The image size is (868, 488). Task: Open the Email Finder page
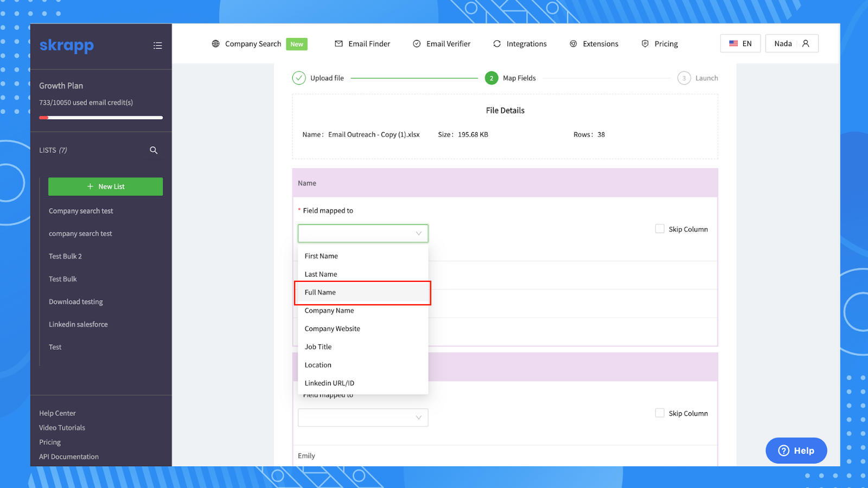(369, 44)
